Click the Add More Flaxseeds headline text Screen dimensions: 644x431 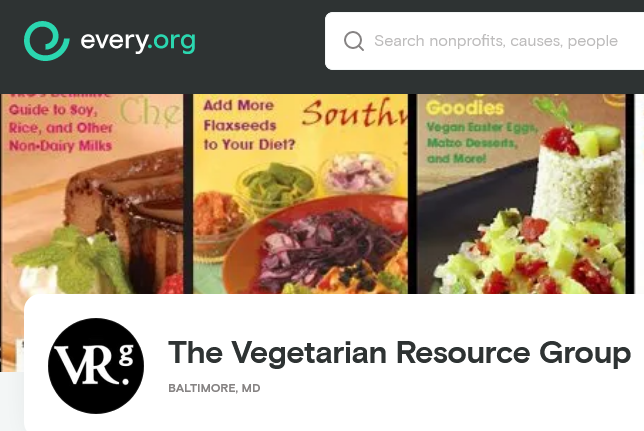click(x=249, y=125)
